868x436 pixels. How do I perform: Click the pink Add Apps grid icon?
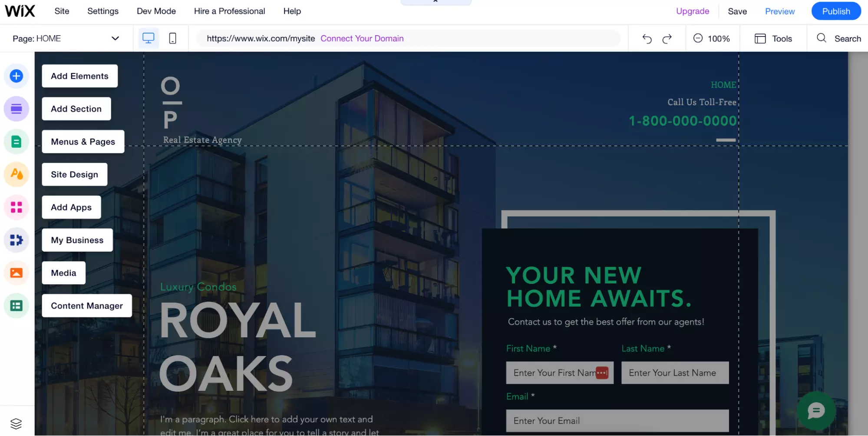click(x=17, y=207)
